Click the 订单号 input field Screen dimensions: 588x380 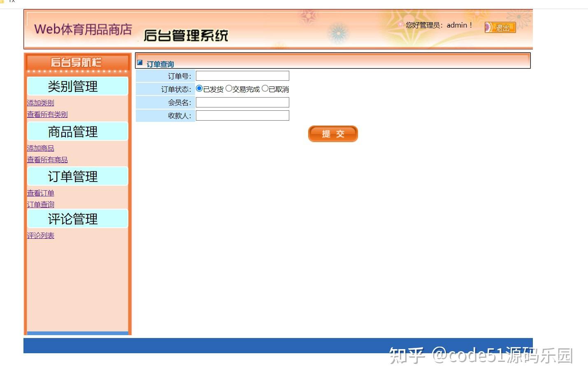click(x=242, y=75)
